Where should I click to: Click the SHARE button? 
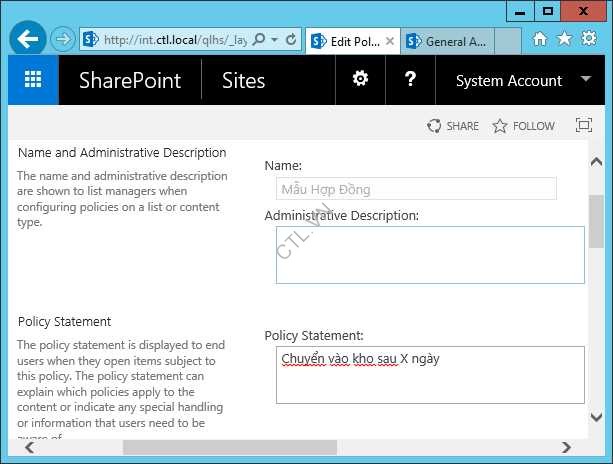453,126
